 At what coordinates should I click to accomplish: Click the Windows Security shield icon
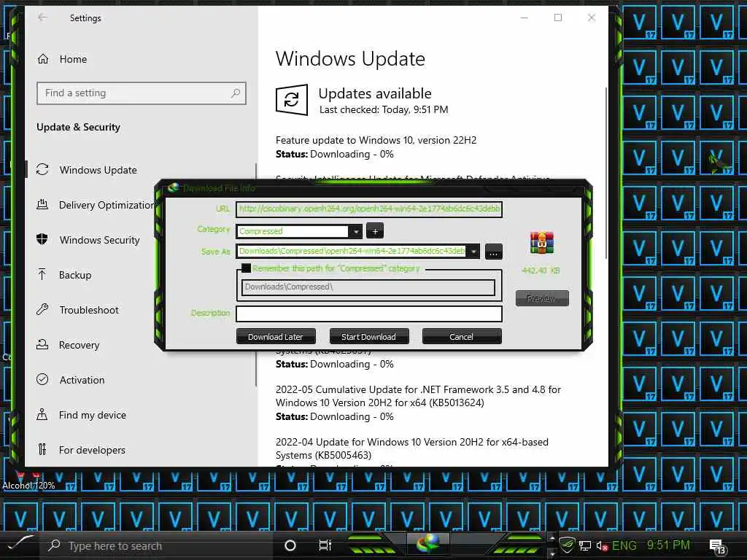click(x=42, y=239)
